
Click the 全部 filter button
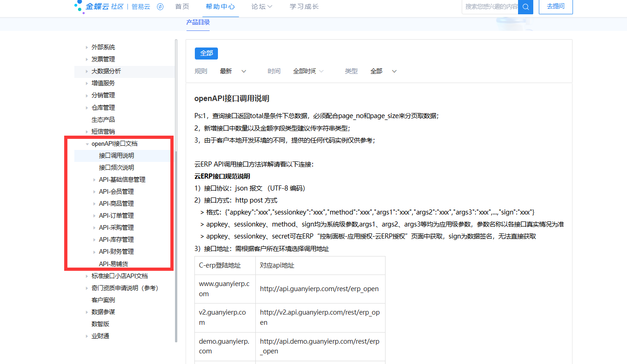click(x=206, y=53)
